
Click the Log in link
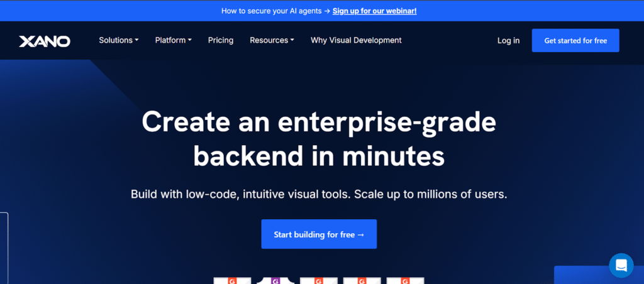[508, 41]
